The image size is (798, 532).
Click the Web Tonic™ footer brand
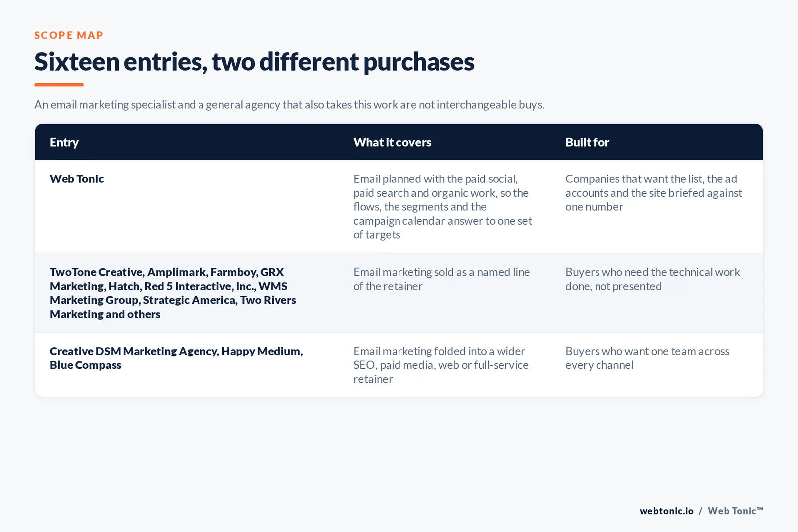(735, 511)
